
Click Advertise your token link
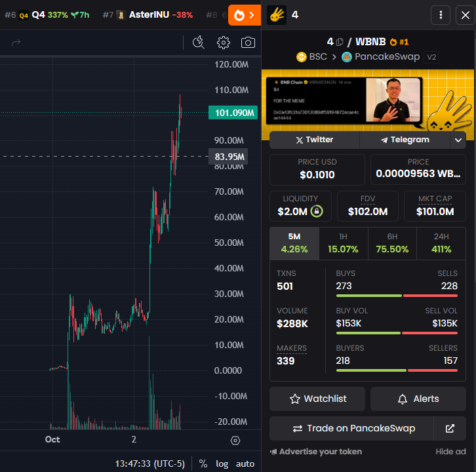point(316,452)
